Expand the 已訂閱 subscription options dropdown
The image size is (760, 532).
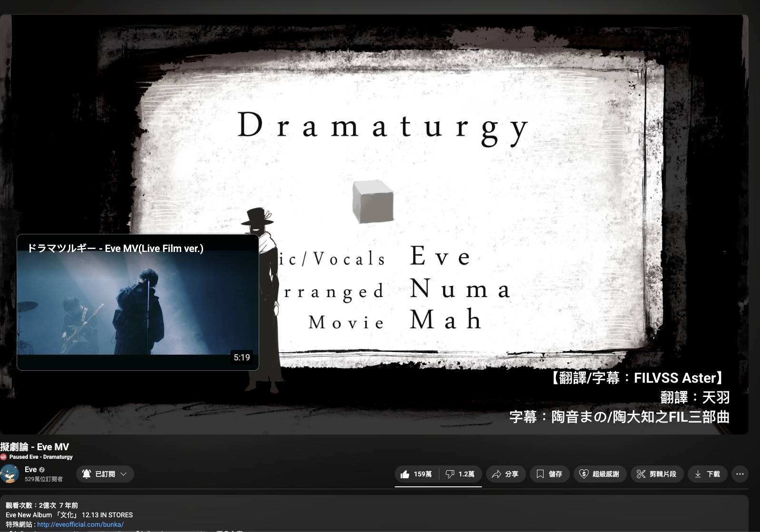click(x=105, y=474)
